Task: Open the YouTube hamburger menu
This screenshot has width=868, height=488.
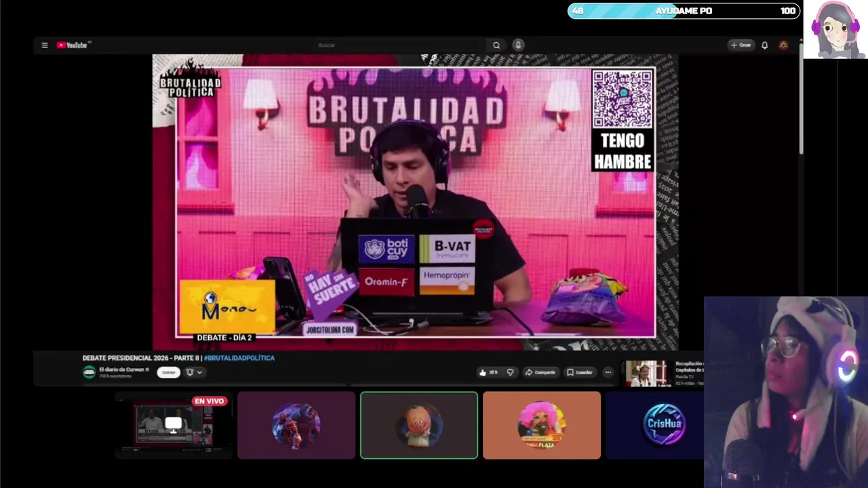Action: pyautogui.click(x=45, y=45)
